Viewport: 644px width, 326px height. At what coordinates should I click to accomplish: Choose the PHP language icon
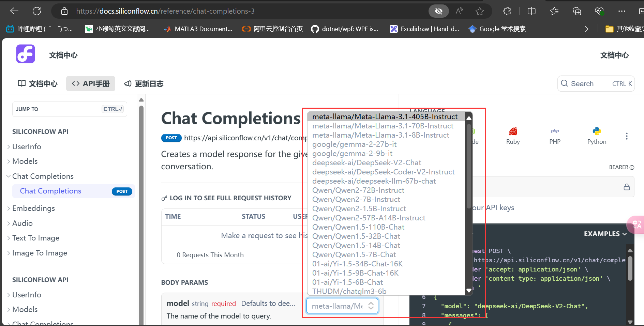(x=555, y=131)
